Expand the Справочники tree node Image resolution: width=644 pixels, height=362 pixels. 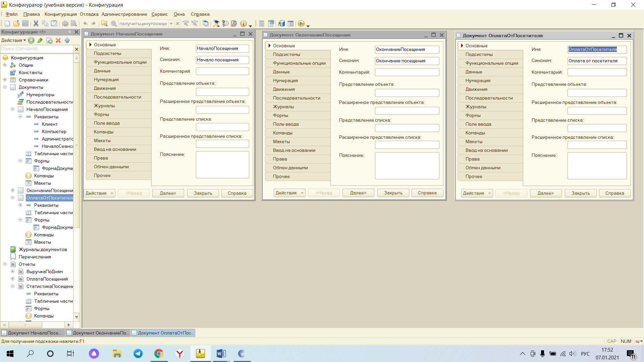5,80
